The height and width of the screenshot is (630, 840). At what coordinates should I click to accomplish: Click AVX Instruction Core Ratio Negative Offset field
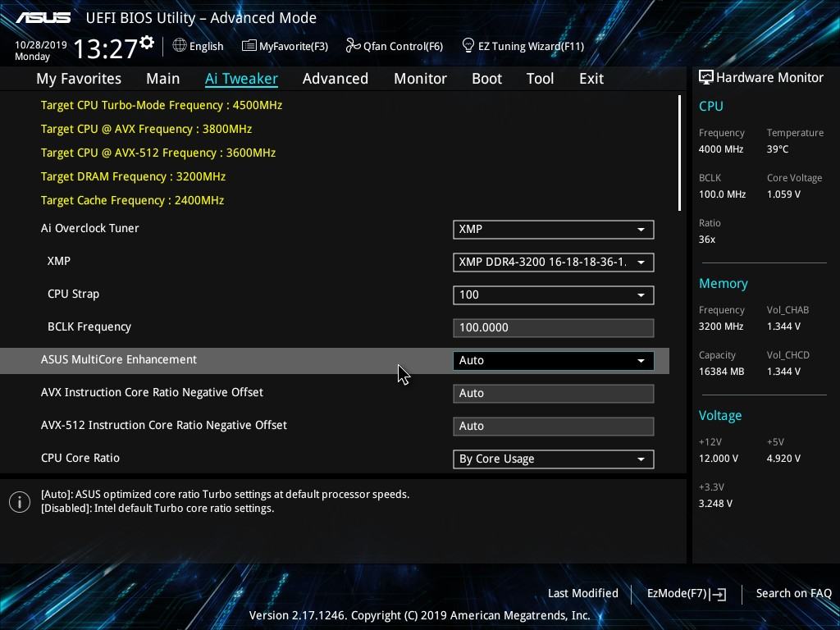click(554, 393)
